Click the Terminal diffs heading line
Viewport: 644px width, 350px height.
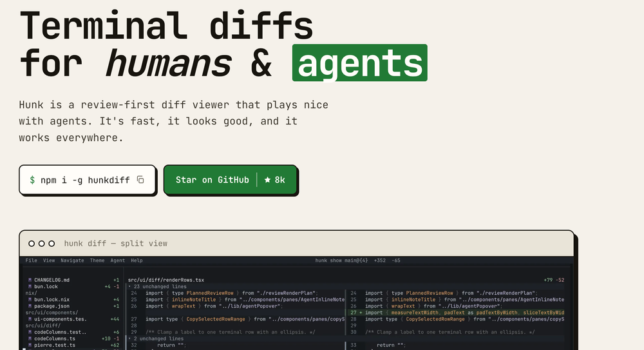coord(166,26)
